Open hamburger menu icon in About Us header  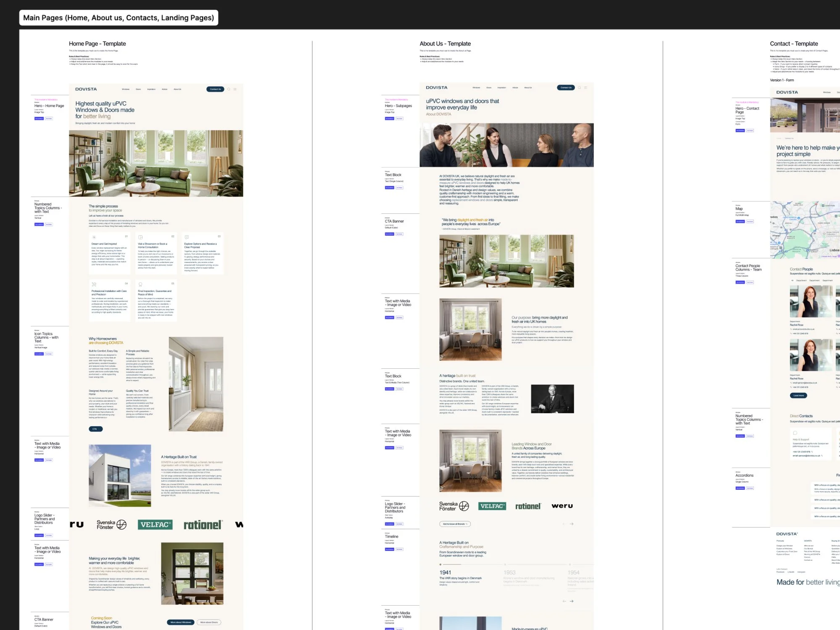(x=585, y=88)
